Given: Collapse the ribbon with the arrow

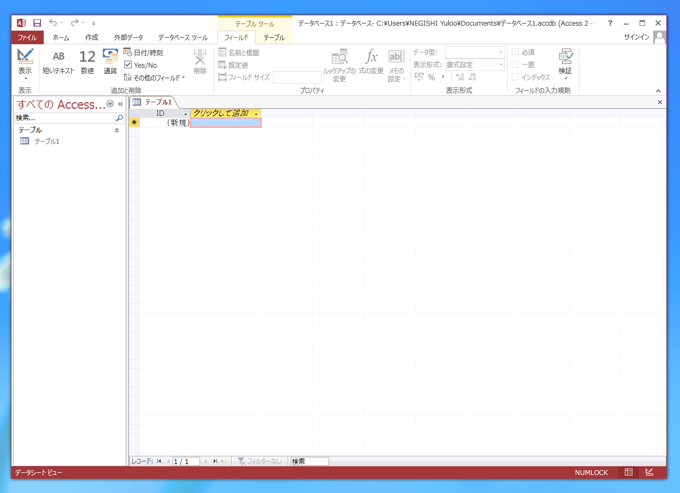Looking at the screenshot, I should 658,91.
